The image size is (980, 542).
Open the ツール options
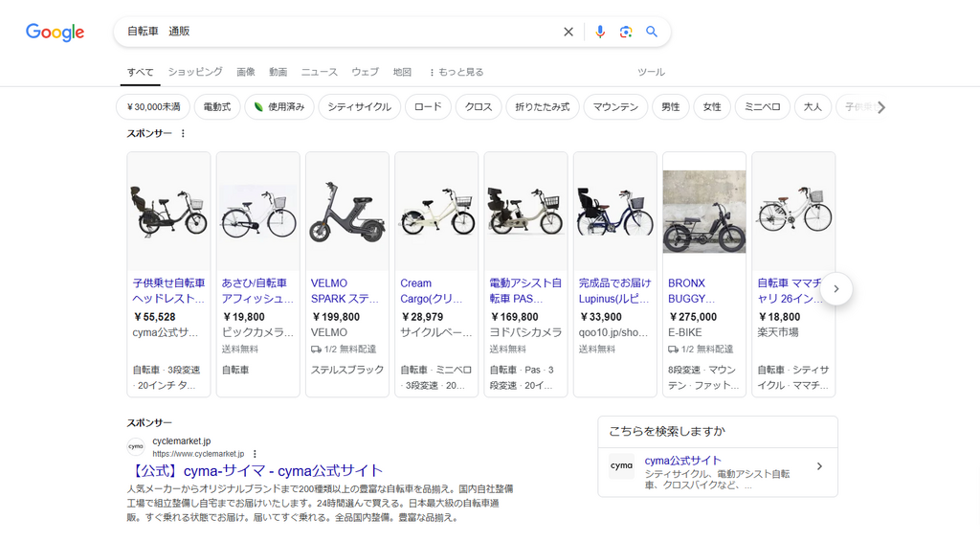point(651,72)
